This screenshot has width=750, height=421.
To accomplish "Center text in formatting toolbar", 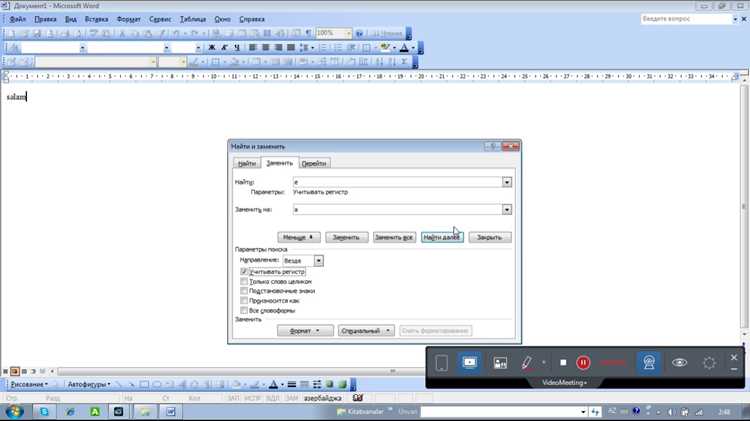I will 265,47.
